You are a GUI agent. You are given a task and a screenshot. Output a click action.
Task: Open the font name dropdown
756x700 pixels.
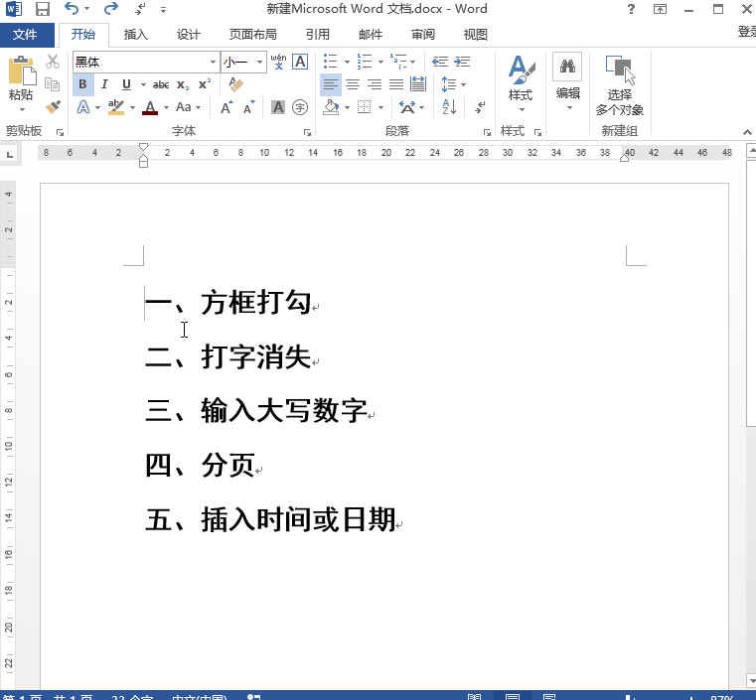pos(213,63)
